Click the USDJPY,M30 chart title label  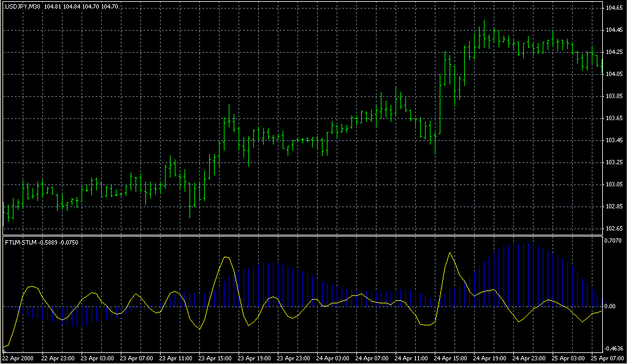[x=22, y=6]
